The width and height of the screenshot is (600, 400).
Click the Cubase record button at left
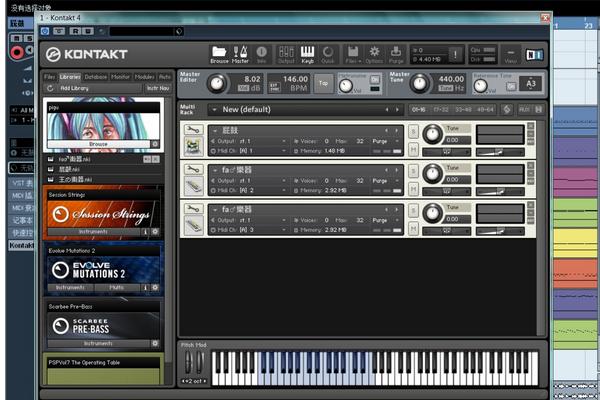pyautogui.click(x=17, y=52)
